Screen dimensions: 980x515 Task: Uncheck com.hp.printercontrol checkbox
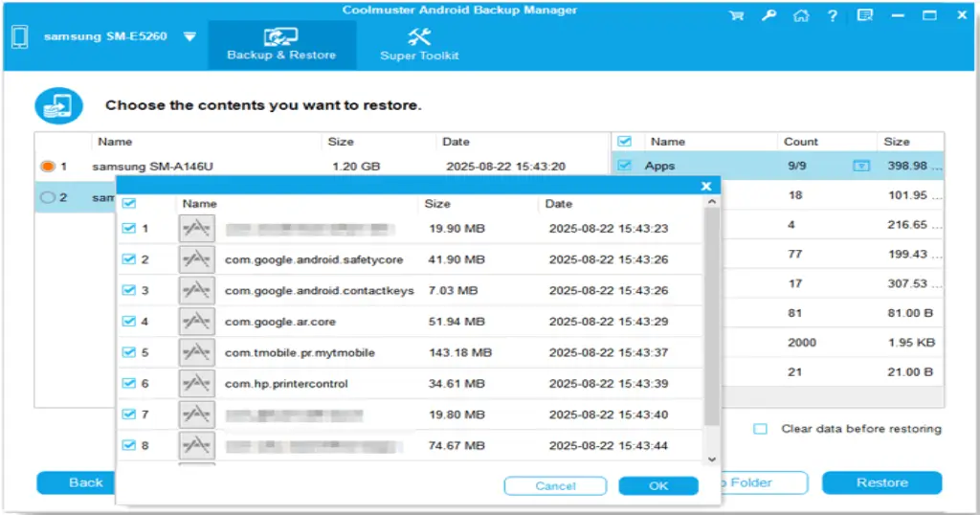(129, 383)
